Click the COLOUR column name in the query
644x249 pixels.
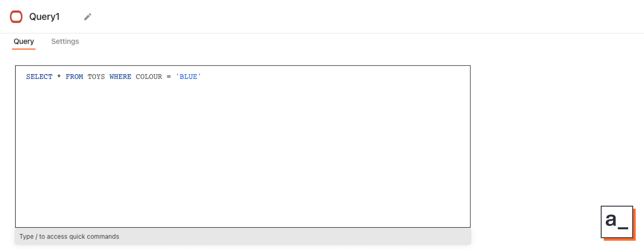(x=149, y=77)
